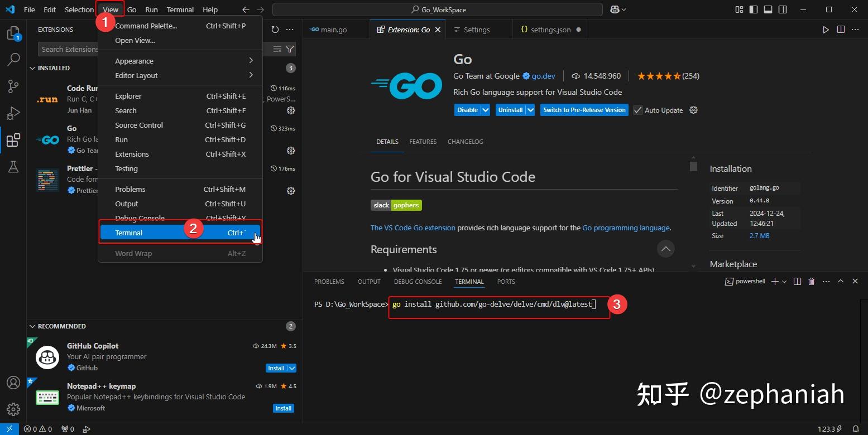Create a new terminal with plus icon
Screen dimensions: 868x435
click(775, 281)
